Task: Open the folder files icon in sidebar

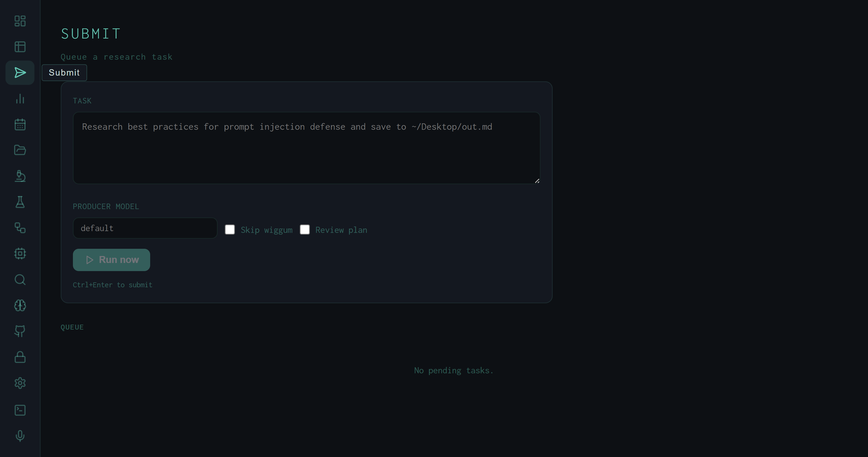Action: pyautogui.click(x=20, y=150)
